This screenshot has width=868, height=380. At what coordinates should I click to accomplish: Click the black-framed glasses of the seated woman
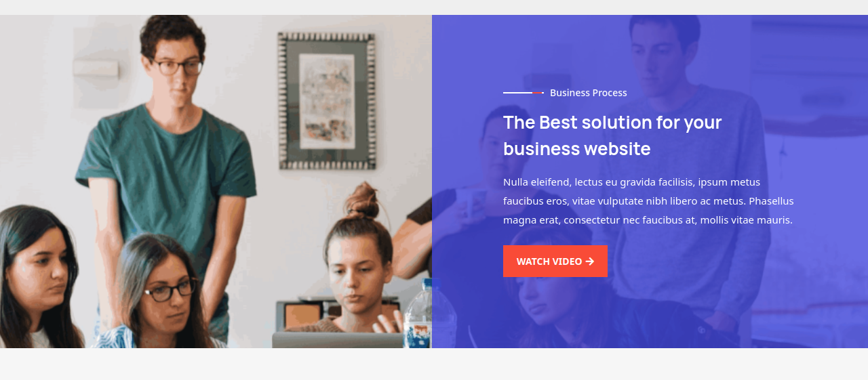(x=168, y=291)
